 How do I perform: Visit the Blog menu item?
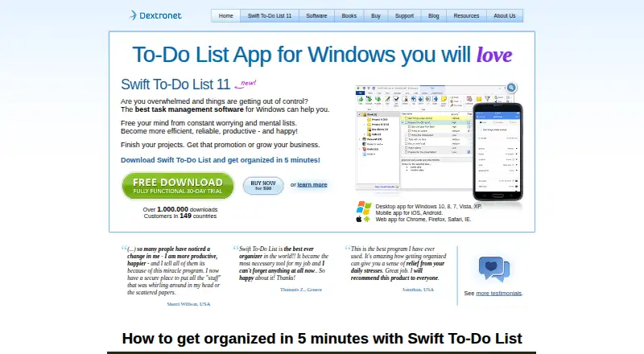(x=434, y=15)
